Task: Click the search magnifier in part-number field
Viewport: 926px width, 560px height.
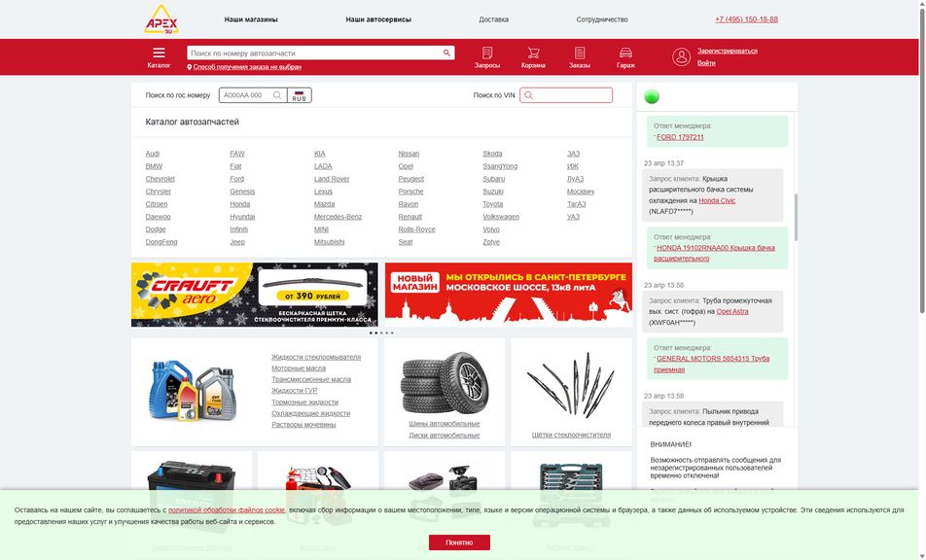Action: [446, 53]
